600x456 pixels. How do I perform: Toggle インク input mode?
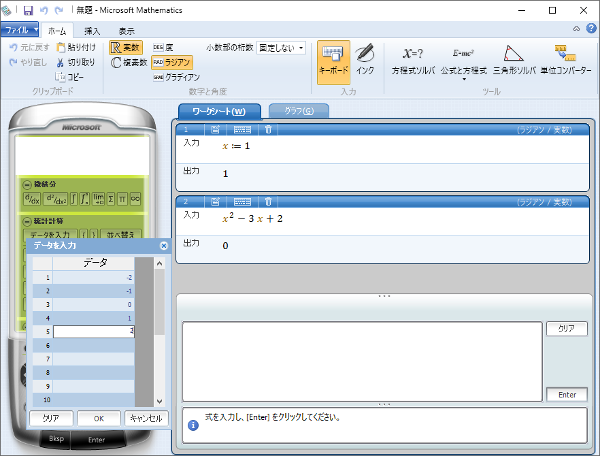coord(365,60)
